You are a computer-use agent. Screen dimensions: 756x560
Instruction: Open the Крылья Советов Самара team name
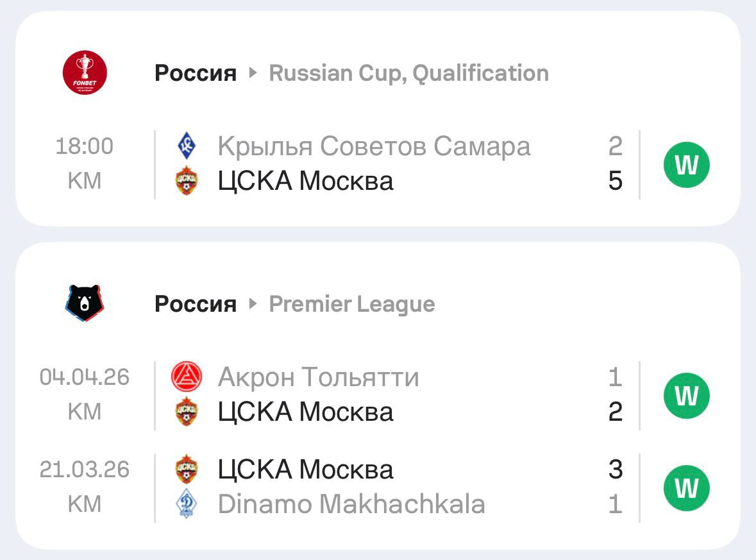(x=374, y=146)
